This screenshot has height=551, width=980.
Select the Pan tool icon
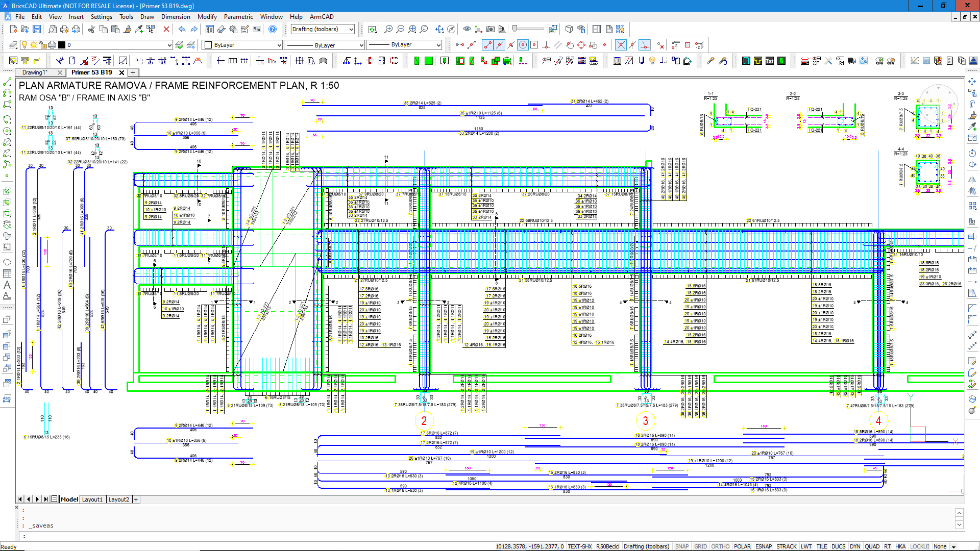pyautogui.click(x=439, y=30)
